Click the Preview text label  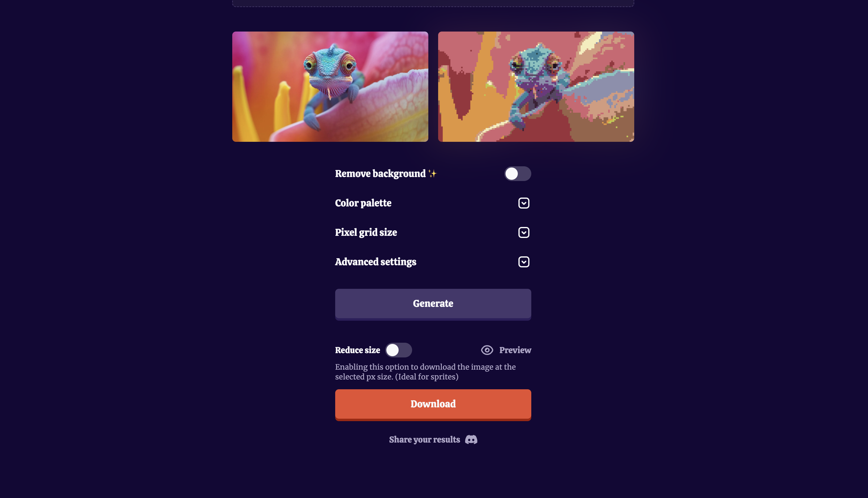pos(515,350)
